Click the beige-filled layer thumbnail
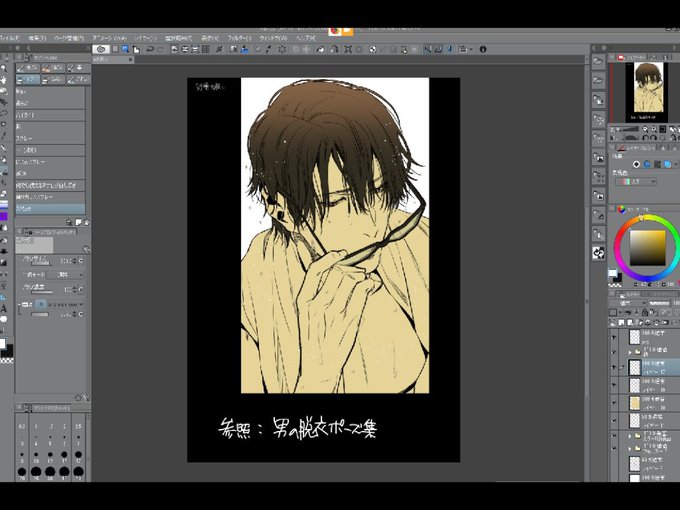Screen dimensions: 680x510 pos(634,402)
